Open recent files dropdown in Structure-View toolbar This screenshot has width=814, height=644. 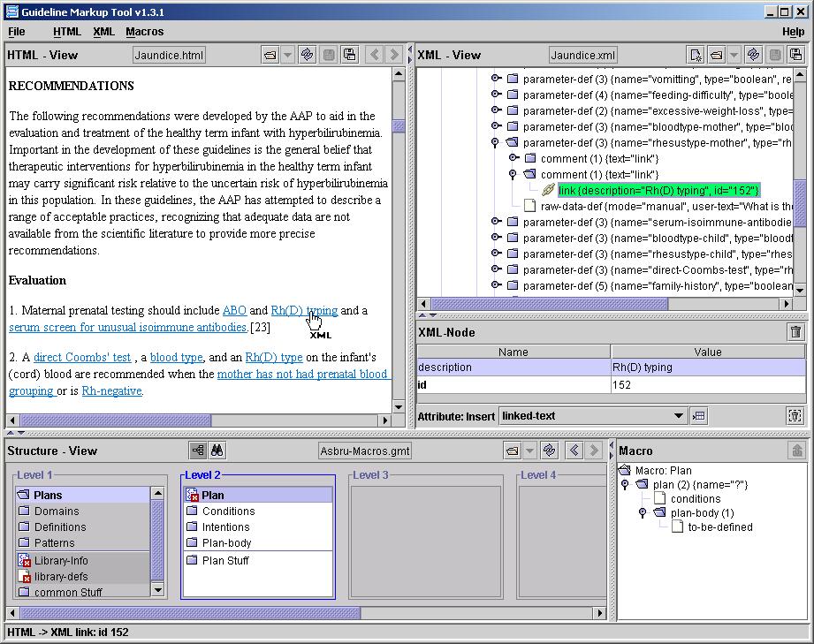(x=529, y=451)
